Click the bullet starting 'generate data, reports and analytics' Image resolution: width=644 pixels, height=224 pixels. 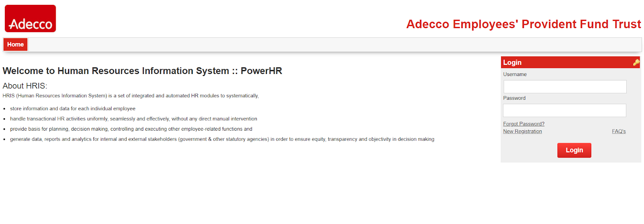[222, 139]
